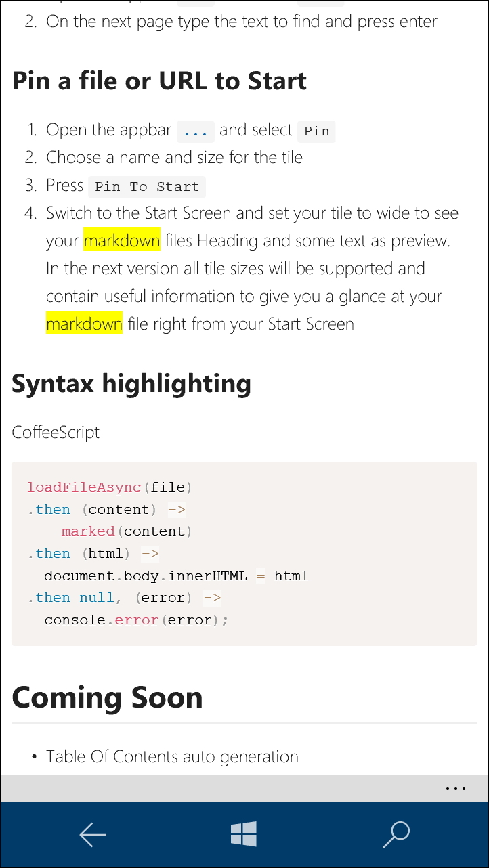
Task: Select the 'Pin a file or URL to Start' heading
Action: (x=159, y=81)
